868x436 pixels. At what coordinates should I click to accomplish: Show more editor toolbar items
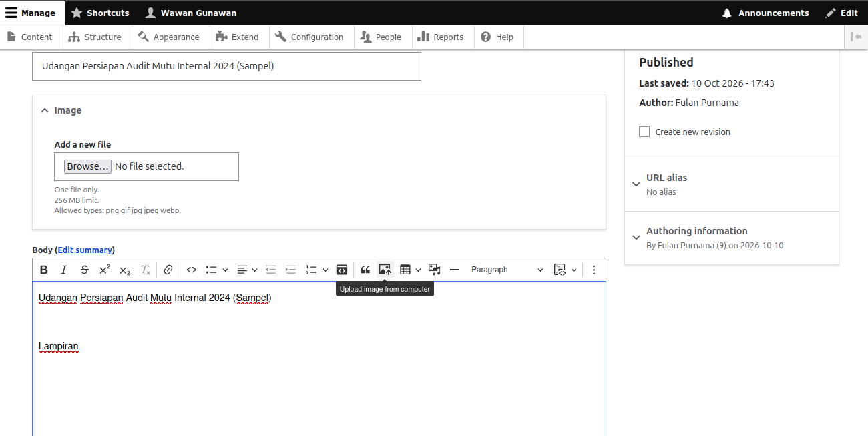[594, 270]
